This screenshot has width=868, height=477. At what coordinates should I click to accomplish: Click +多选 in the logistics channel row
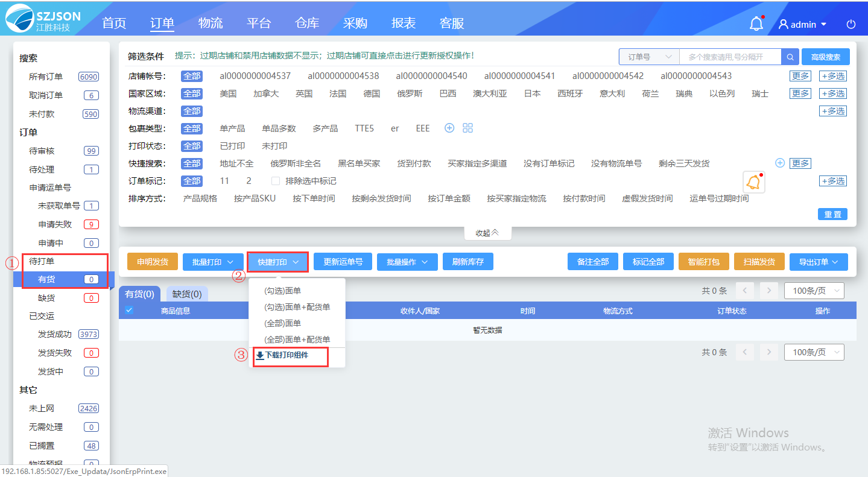click(x=832, y=111)
